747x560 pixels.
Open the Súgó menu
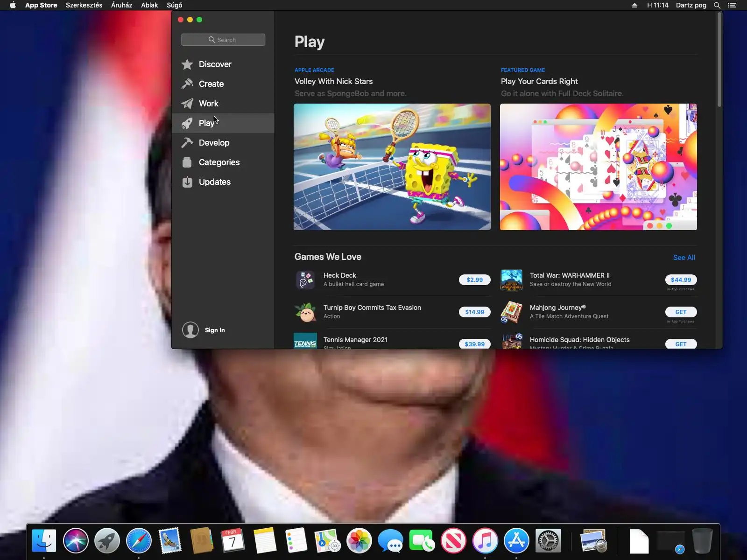click(x=175, y=5)
